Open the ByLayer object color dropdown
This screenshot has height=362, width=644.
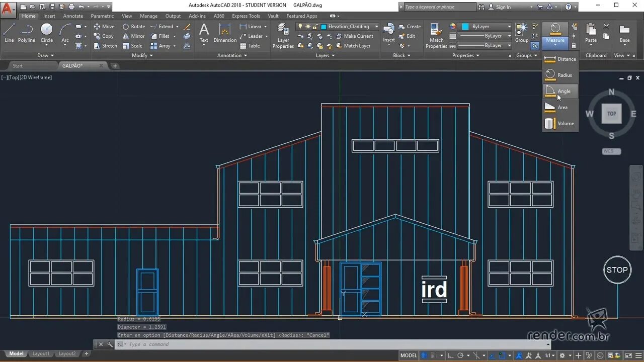click(x=486, y=27)
